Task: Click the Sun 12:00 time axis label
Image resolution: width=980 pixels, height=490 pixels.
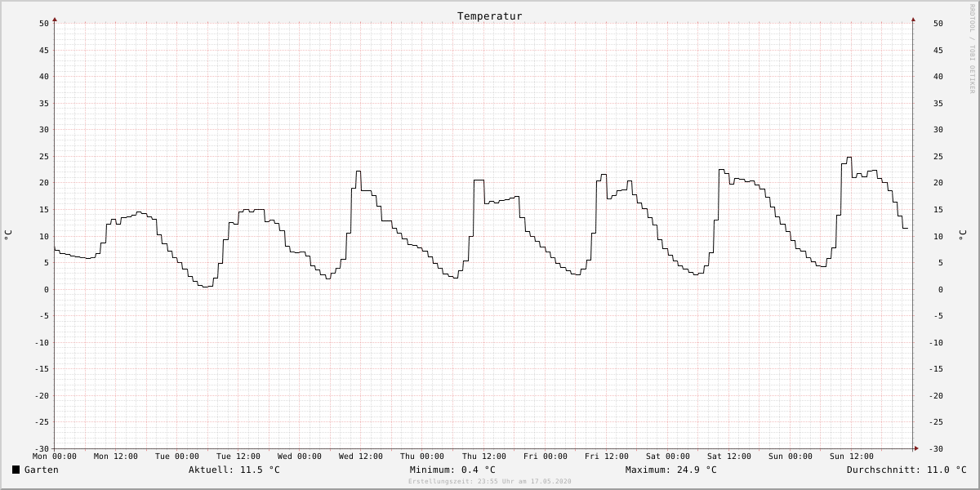Action: [852, 457]
